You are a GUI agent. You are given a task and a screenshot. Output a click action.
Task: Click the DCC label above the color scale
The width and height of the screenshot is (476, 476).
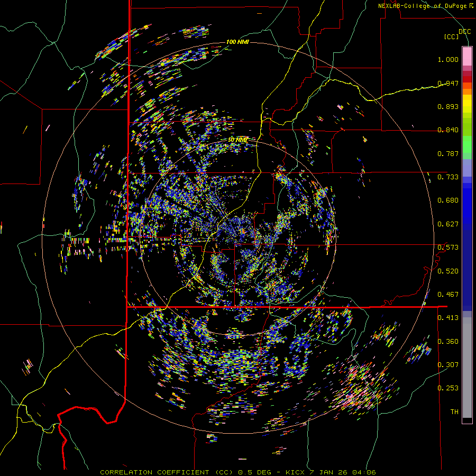tap(464, 32)
